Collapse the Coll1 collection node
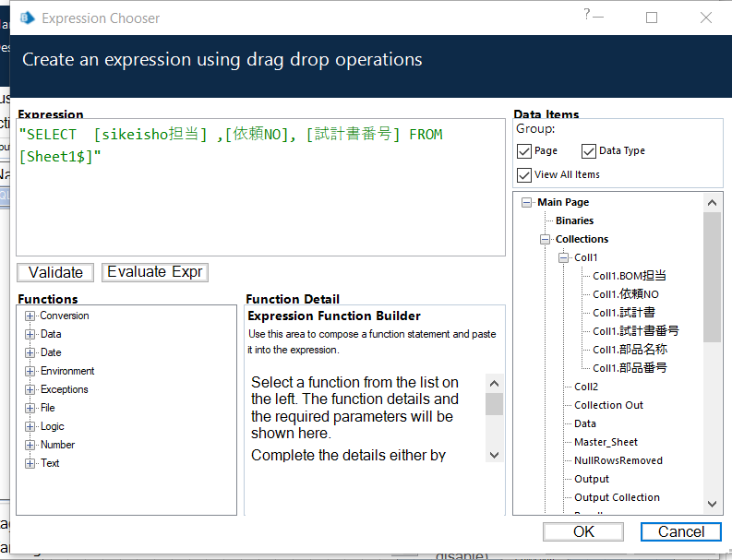732x560 pixels. pos(564,257)
